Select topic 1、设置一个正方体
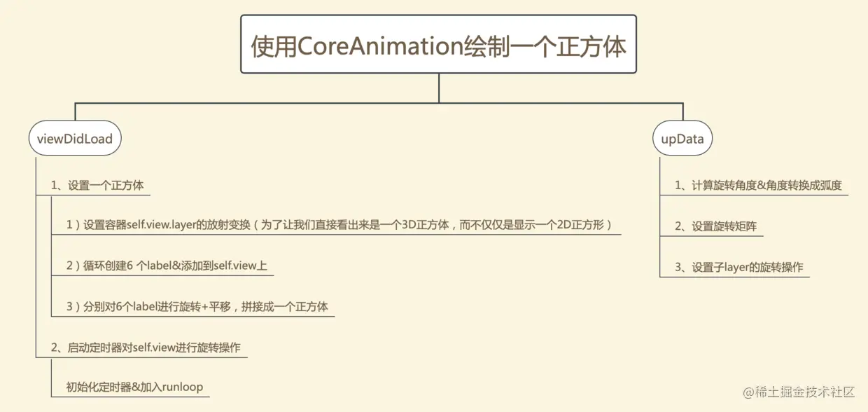The height and width of the screenshot is (412, 868). [x=97, y=186]
